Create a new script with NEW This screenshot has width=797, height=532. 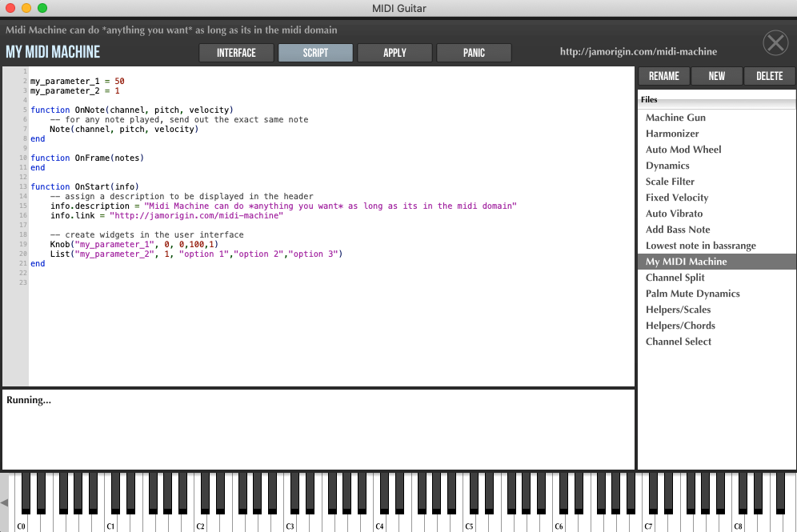click(717, 76)
